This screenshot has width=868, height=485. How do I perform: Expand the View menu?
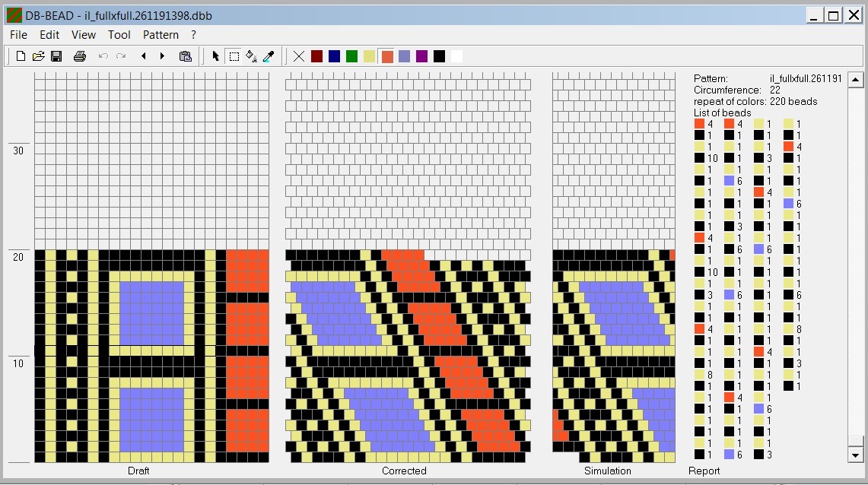[84, 35]
